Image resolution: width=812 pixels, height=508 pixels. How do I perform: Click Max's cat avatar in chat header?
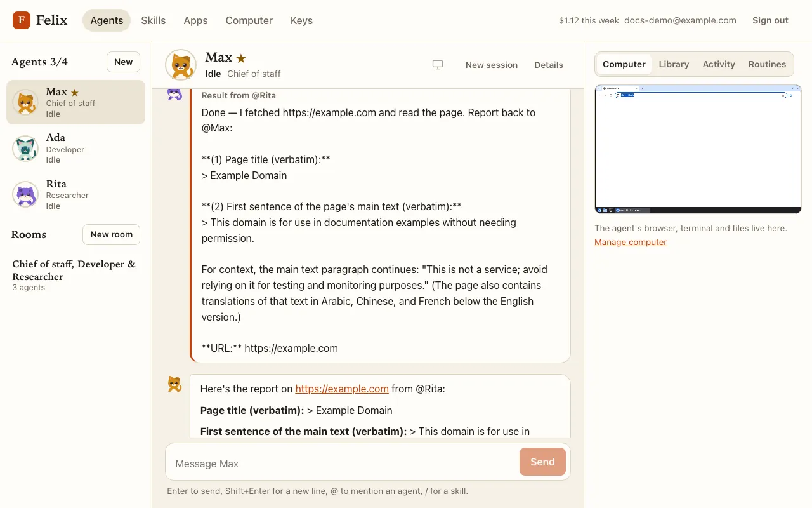point(181,65)
